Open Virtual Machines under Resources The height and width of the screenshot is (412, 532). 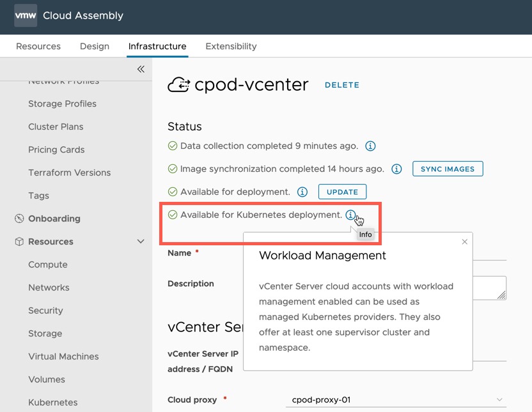63,356
